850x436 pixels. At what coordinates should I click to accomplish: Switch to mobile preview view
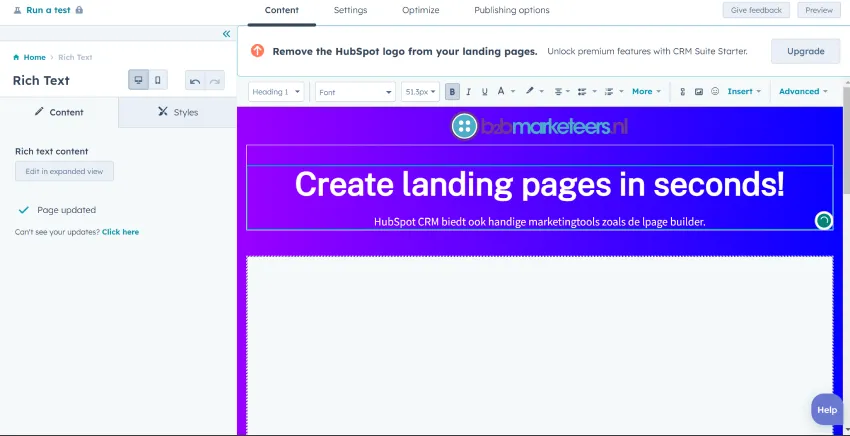click(158, 80)
